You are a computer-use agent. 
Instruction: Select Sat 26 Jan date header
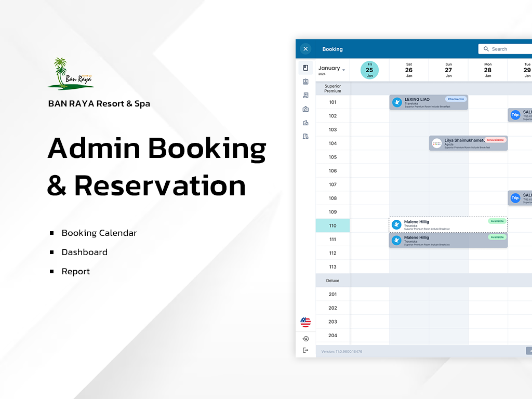[409, 70]
